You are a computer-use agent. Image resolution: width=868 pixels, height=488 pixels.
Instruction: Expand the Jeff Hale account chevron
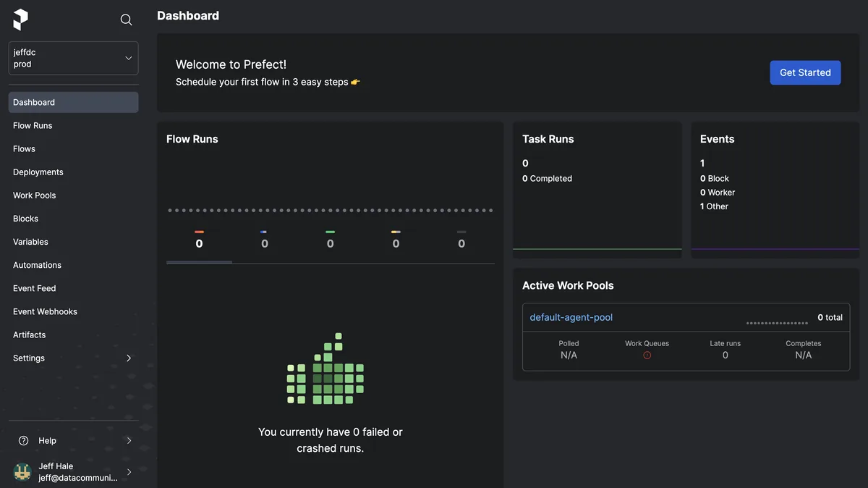tap(129, 472)
